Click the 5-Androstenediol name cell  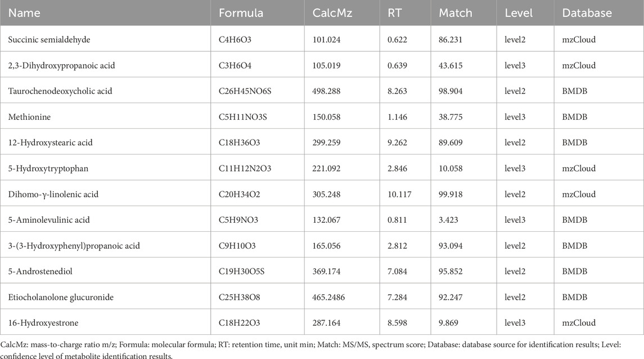click(40, 271)
